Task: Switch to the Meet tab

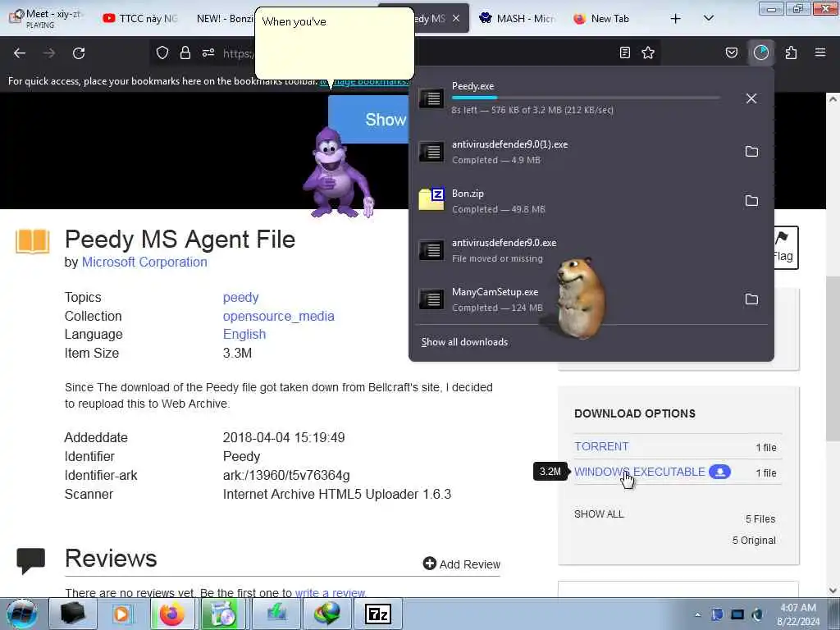Action: point(46,18)
